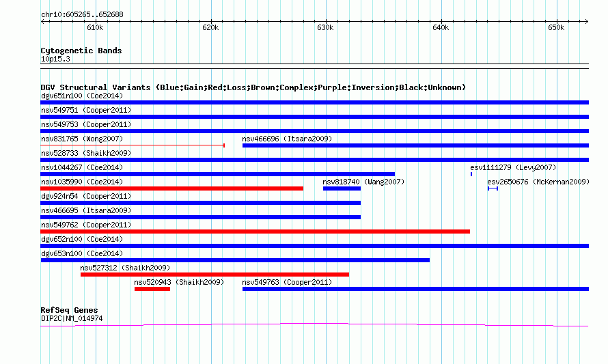Open the nsv549751 (Cooper2011) label
The height and width of the screenshot is (364, 608).
tap(86, 110)
